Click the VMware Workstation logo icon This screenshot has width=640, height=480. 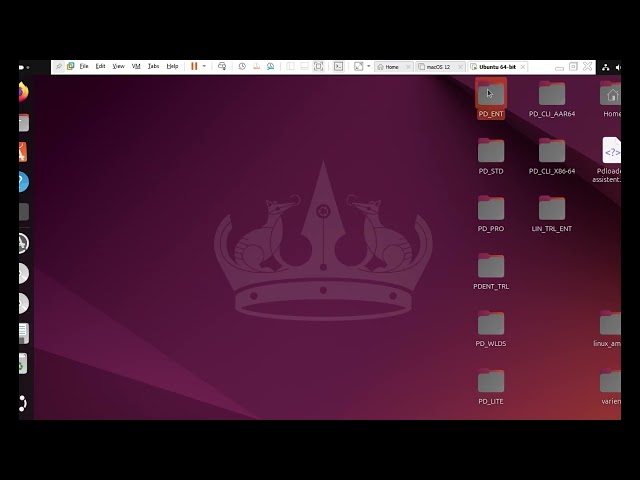tap(71, 66)
